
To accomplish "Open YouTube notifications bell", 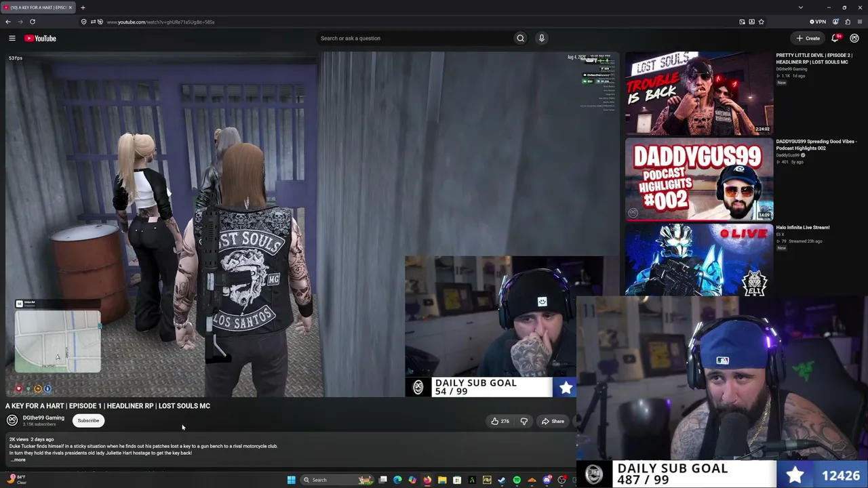I will [835, 39].
